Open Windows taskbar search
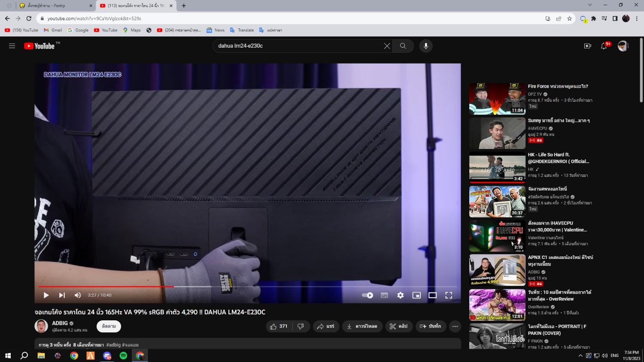644x362 pixels. coord(24,356)
